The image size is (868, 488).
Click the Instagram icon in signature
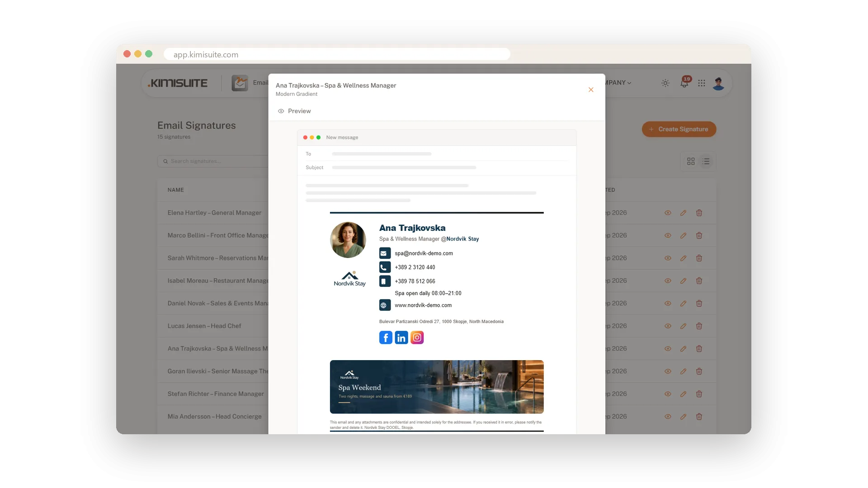tap(417, 338)
